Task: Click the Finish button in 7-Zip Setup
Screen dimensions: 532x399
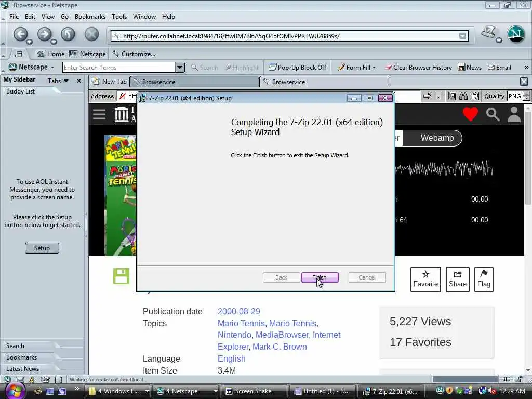Action: tap(320, 277)
